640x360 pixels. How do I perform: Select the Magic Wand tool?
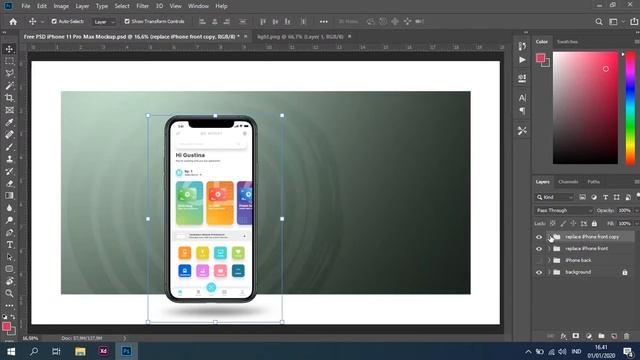[x=9, y=86]
